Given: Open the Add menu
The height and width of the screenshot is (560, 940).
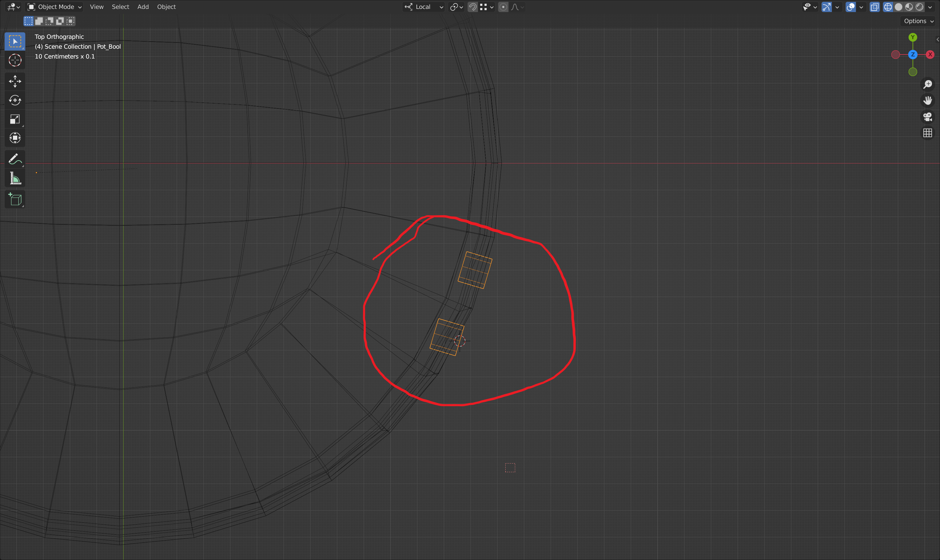Looking at the screenshot, I should [143, 7].
